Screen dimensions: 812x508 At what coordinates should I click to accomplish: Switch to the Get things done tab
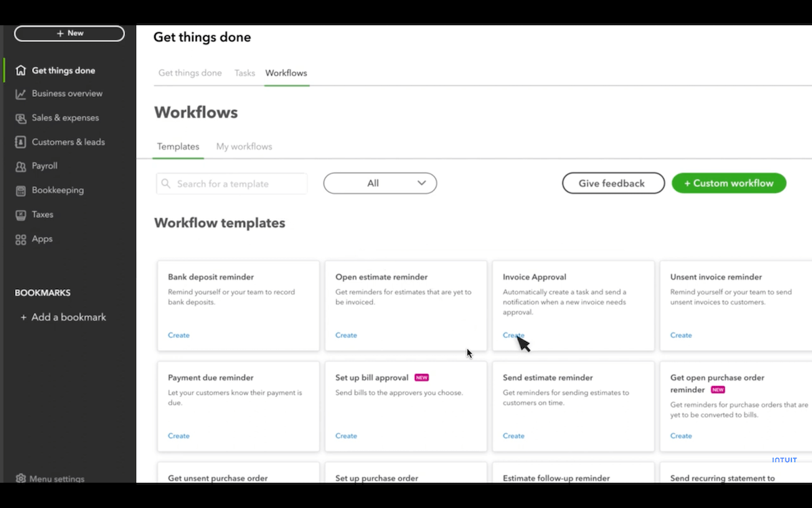190,73
